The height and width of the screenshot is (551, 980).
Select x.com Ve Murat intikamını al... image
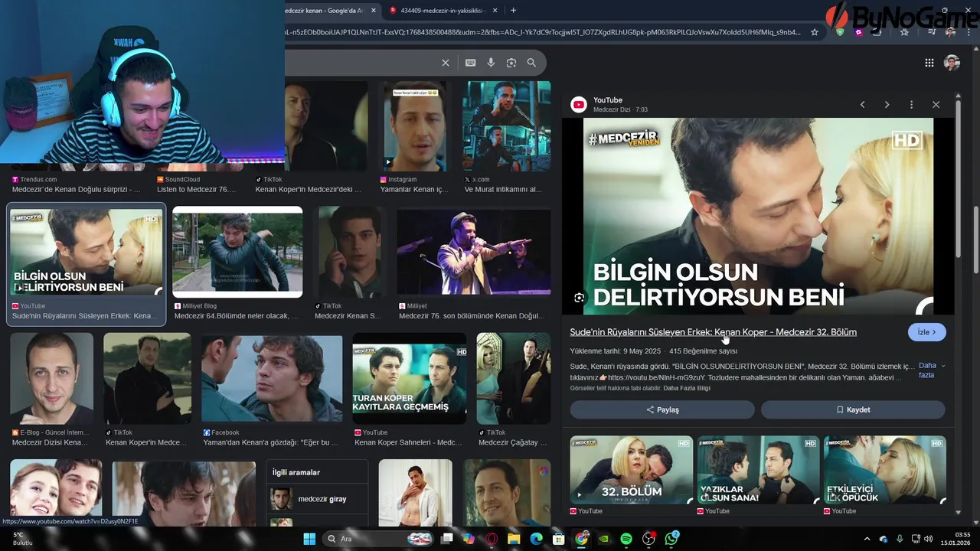click(507, 126)
